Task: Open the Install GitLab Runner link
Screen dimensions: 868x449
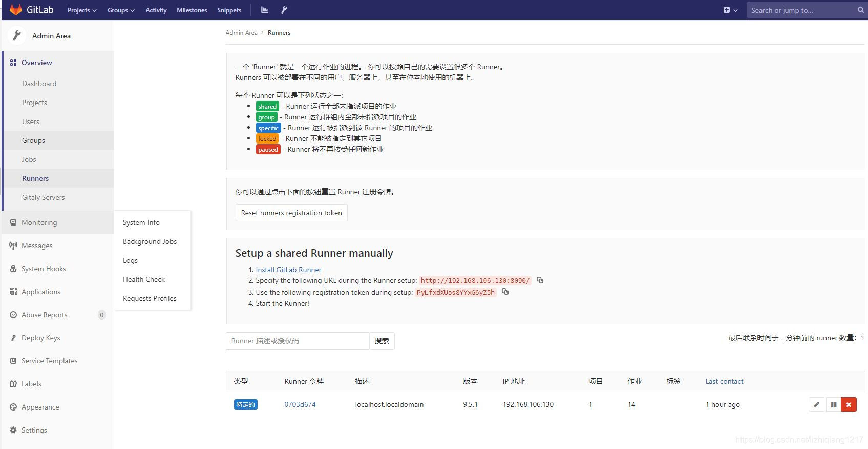Action: pos(288,270)
